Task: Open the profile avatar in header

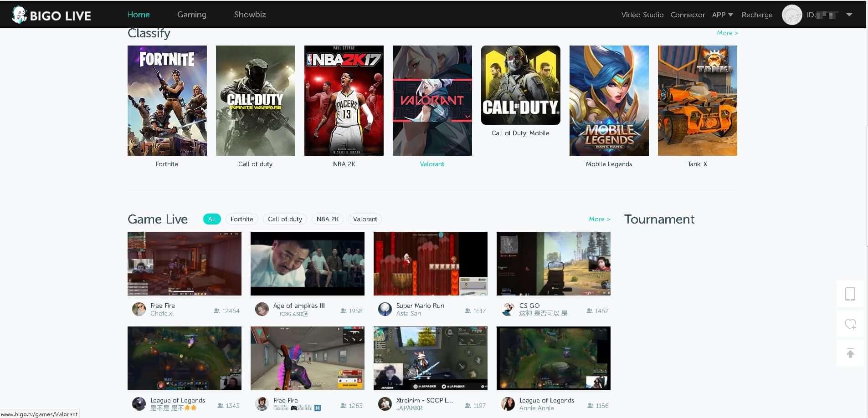Action: [792, 15]
